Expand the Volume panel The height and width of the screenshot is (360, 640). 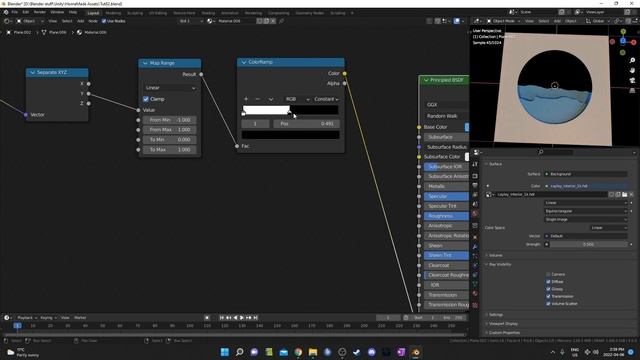point(495,256)
